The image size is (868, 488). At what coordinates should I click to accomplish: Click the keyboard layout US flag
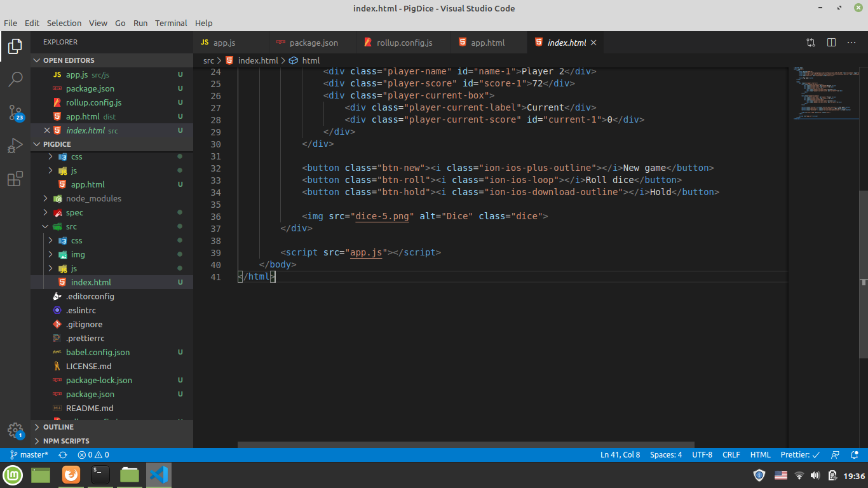(x=781, y=475)
